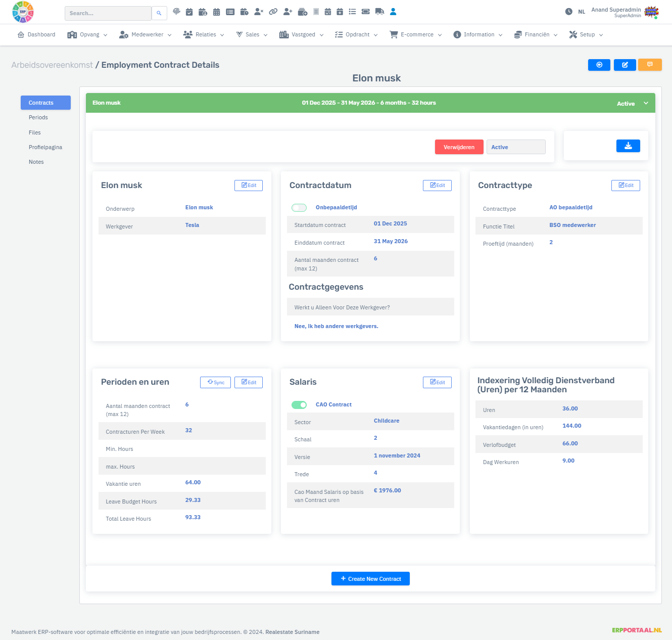Screen dimensions: 672x640
Task: Switch to the Periods tab
Action: coord(38,117)
